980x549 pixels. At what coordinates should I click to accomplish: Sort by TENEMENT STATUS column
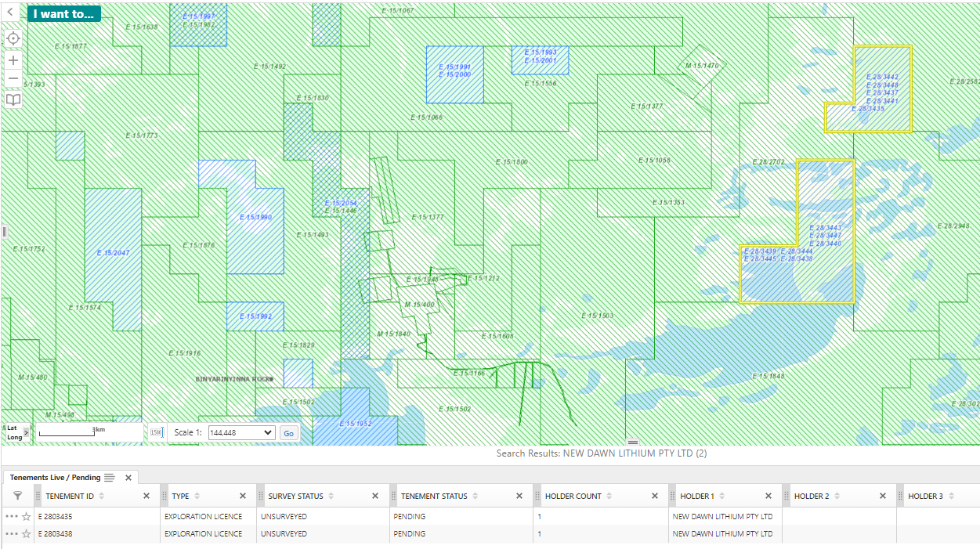coord(474,496)
